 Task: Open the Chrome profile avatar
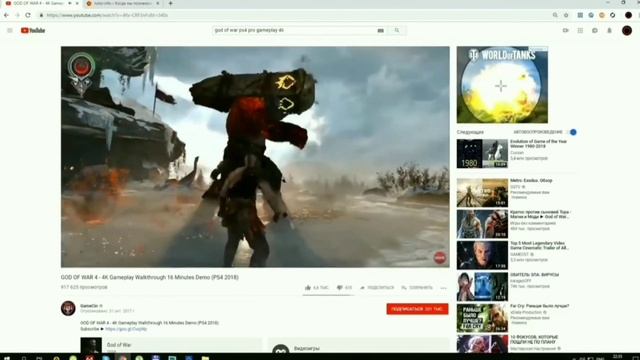pos(628,15)
